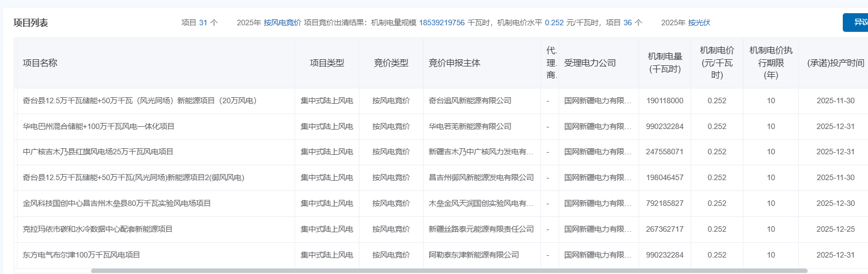Select the 东方电气布尔津100万千瓦风电项目 row
The image size is (868, 274).
pyautogui.click(x=82, y=255)
